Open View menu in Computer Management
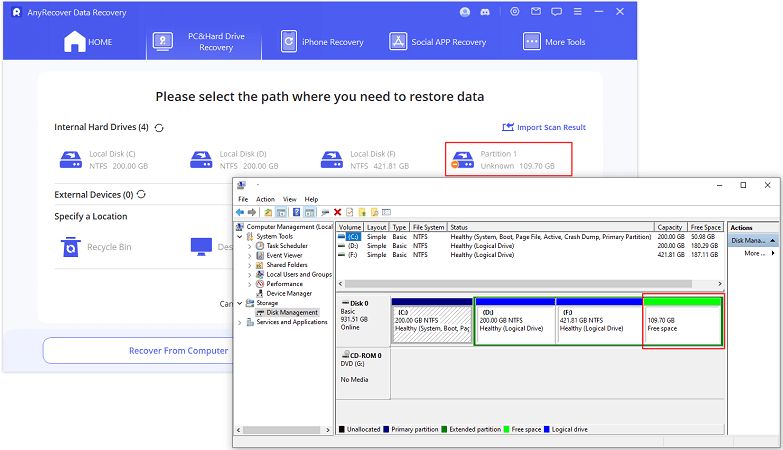The width and height of the screenshot is (783, 450). (290, 199)
